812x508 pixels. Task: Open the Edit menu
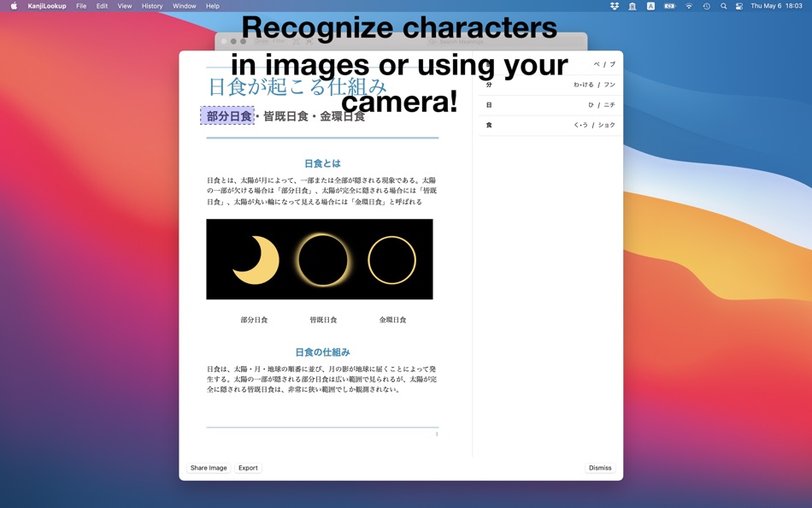coord(102,6)
